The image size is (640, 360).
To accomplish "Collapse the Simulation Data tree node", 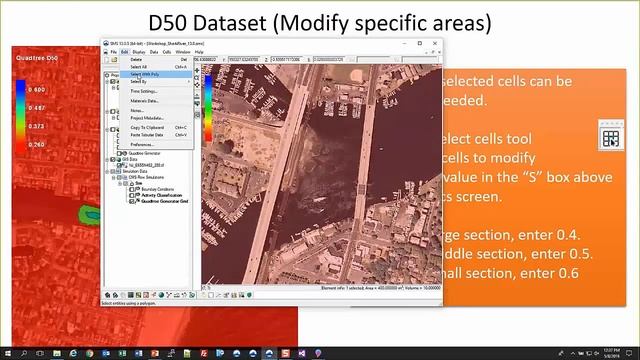I will tap(108, 171).
